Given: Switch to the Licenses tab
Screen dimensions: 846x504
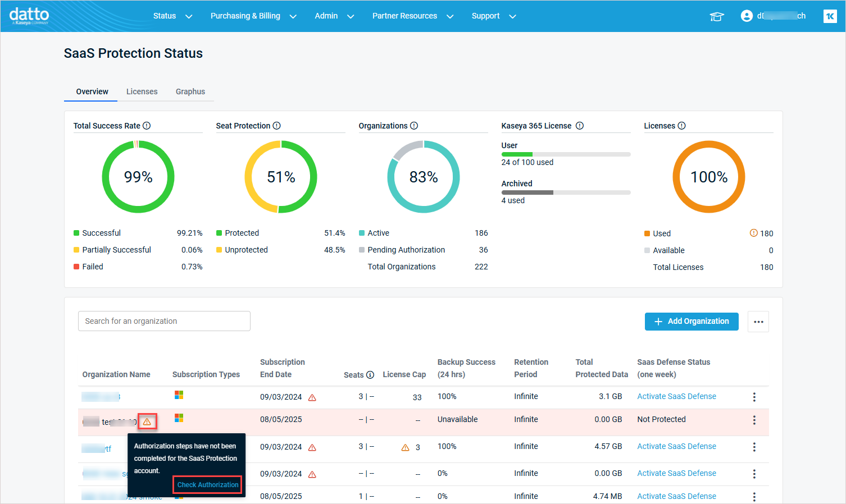Looking at the screenshot, I should pos(142,91).
